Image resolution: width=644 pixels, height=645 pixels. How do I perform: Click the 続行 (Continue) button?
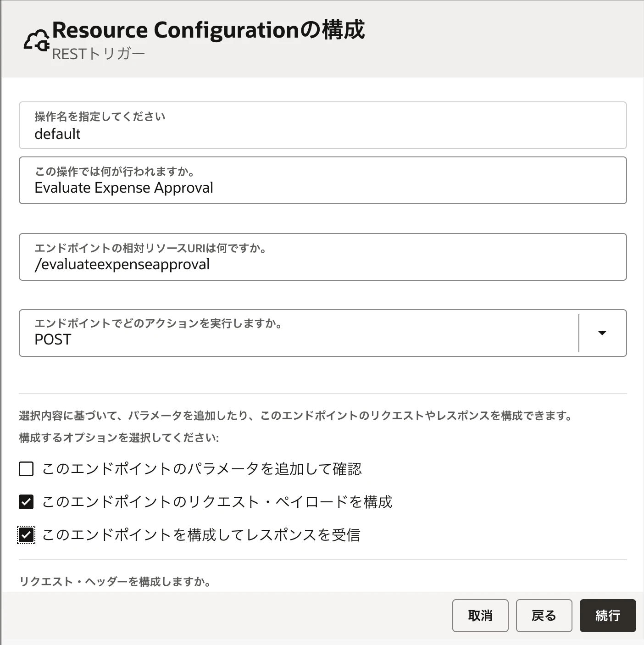(608, 616)
